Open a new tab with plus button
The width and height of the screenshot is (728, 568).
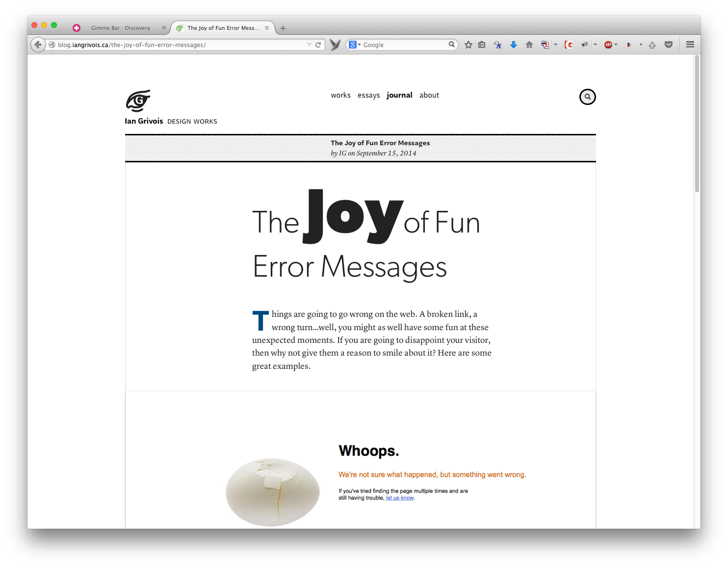pos(283,28)
